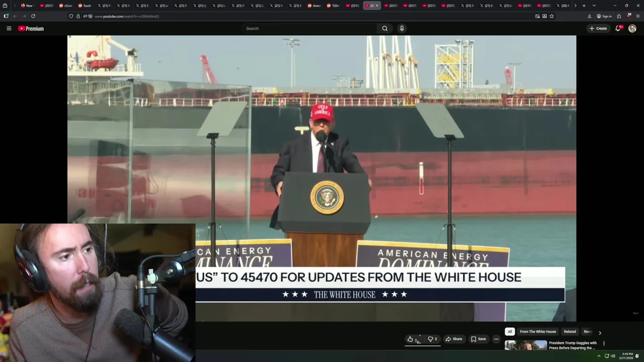Toggle picture-in-picture icon in address bar

pyautogui.click(x=537, y=16)
